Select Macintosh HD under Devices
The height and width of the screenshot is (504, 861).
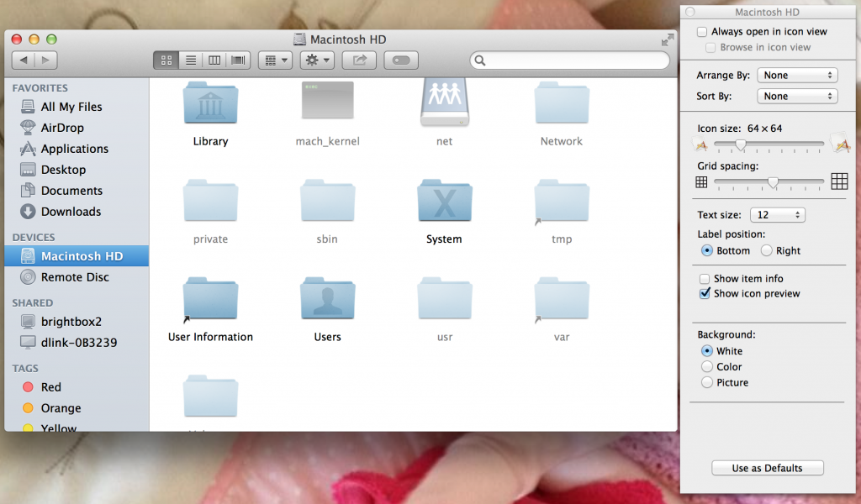pos(77,256)
